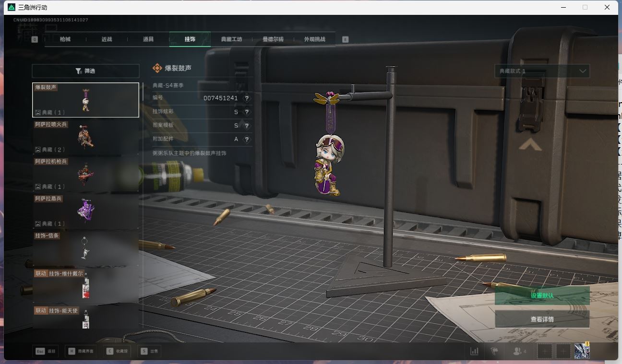Click the 查看详情 button
The image size is (622, 364).
542,319
